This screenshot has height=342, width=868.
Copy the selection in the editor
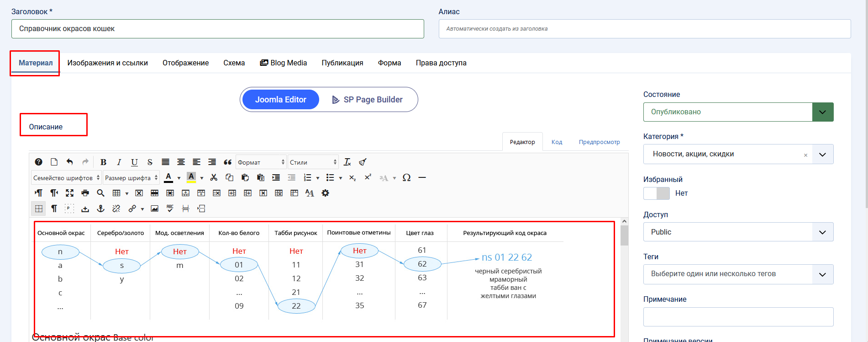point(229,177)
